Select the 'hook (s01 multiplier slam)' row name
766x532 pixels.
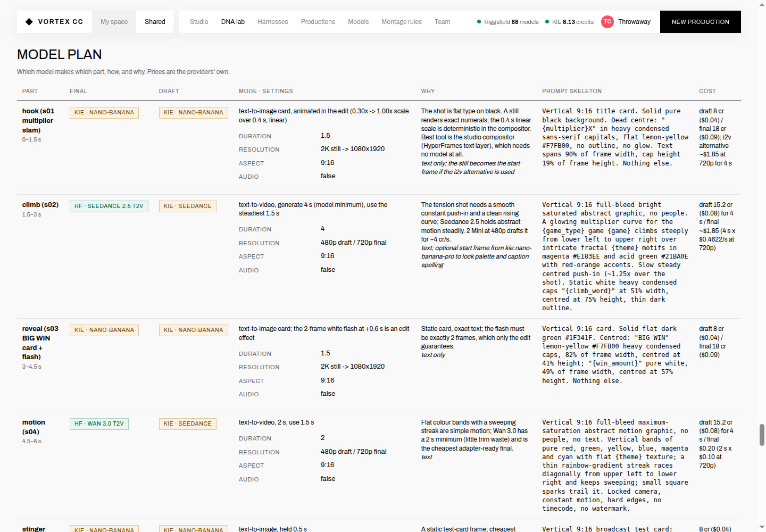38,121
